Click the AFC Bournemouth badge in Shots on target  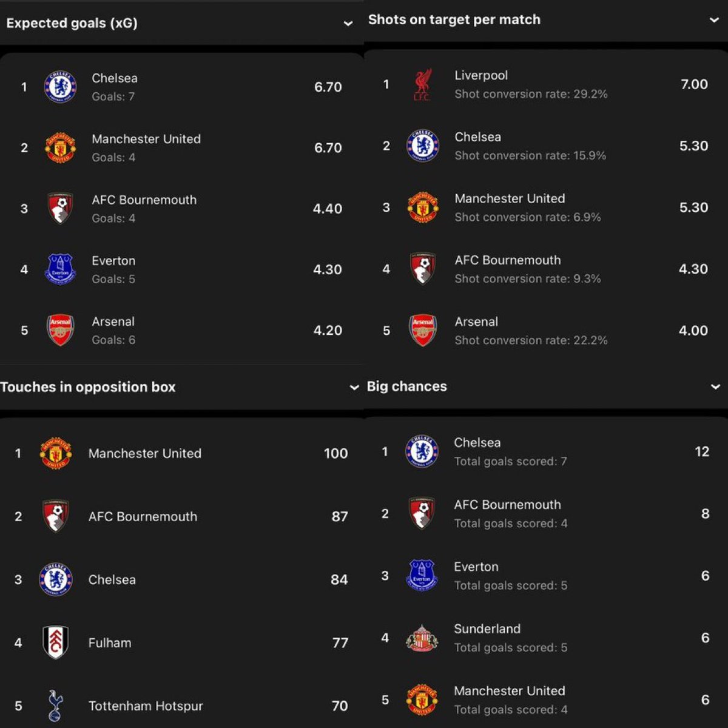tap(422, 269)
